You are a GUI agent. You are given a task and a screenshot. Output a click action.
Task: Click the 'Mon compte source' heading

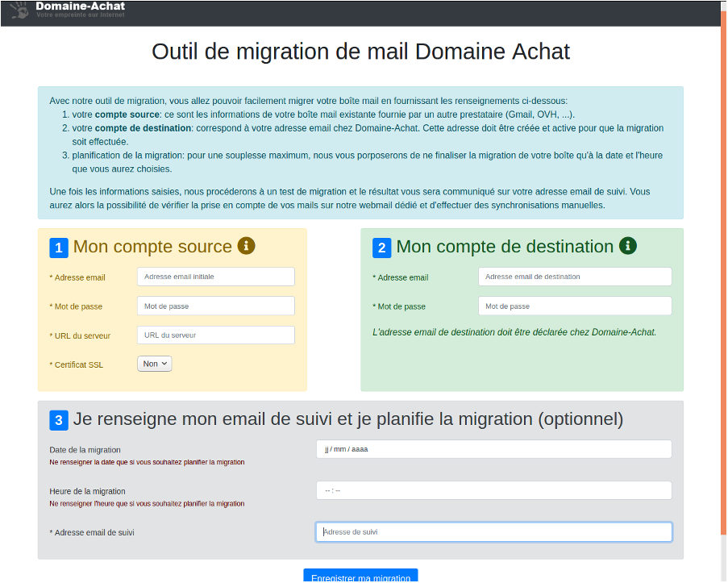152,247
